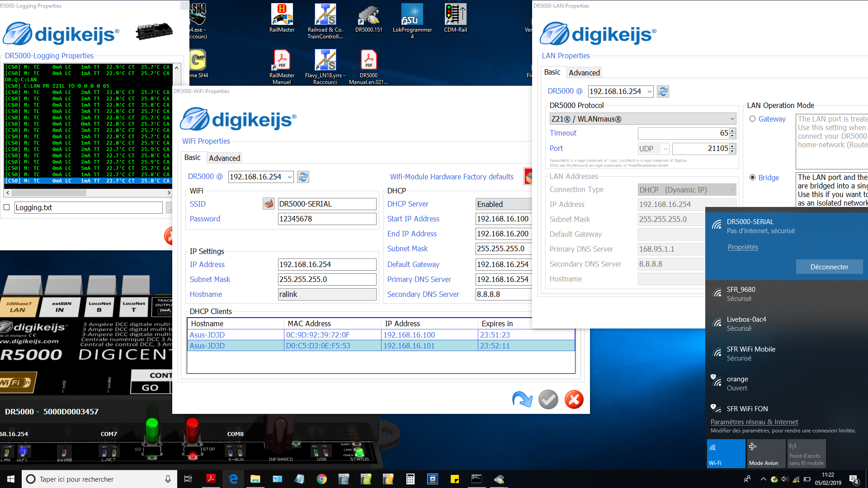Image resolution: width=868 pixels, height=488 pixels.
Task: Expand the Connection Type DHCP dropdown
Action: (x=732, y=190)
